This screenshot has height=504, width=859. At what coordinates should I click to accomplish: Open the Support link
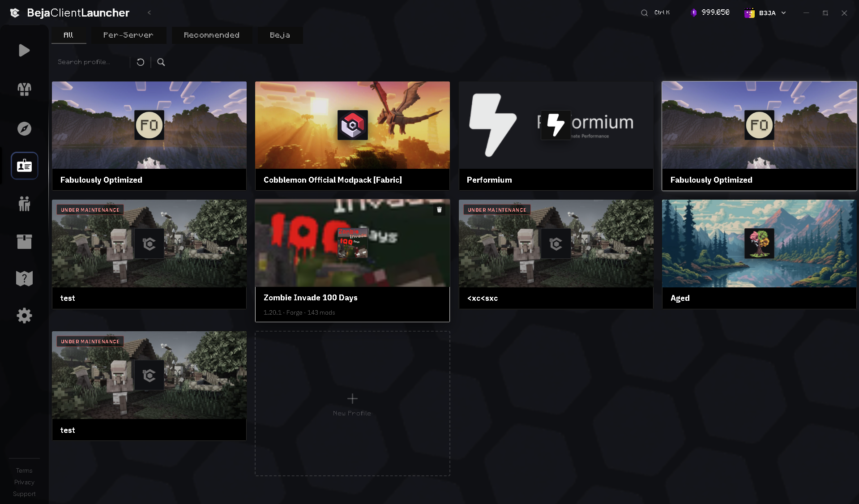coord(24,494)
